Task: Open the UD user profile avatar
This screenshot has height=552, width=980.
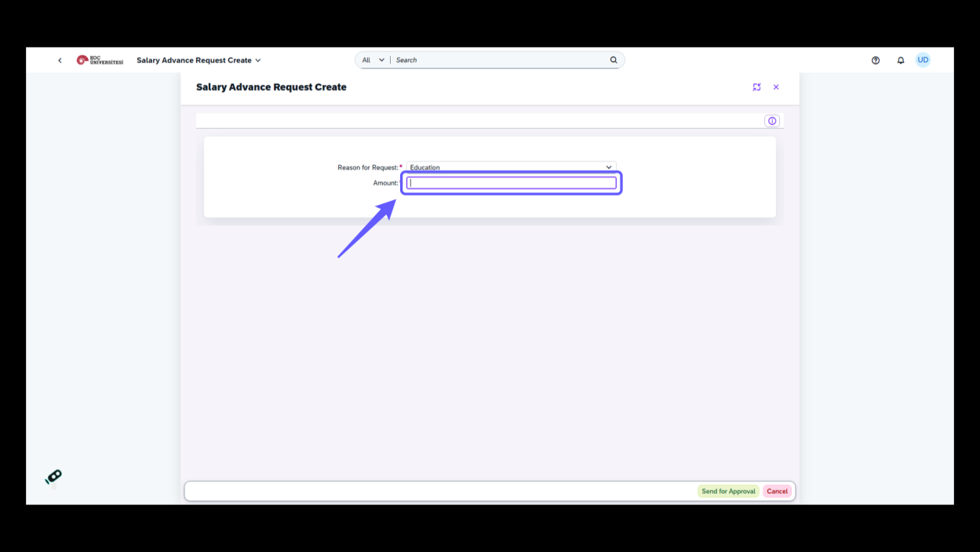Action: 923,60
